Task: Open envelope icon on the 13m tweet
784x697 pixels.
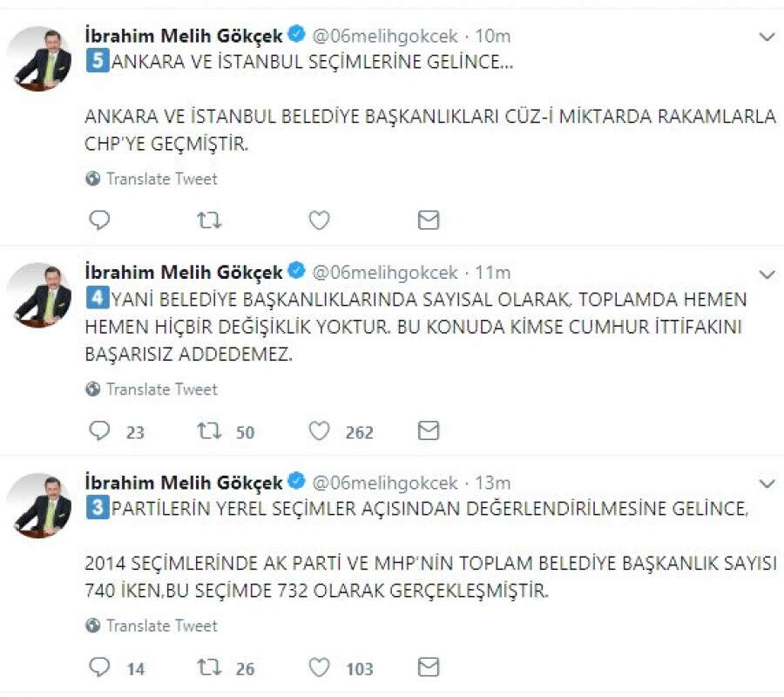Action: click(428, 668)
